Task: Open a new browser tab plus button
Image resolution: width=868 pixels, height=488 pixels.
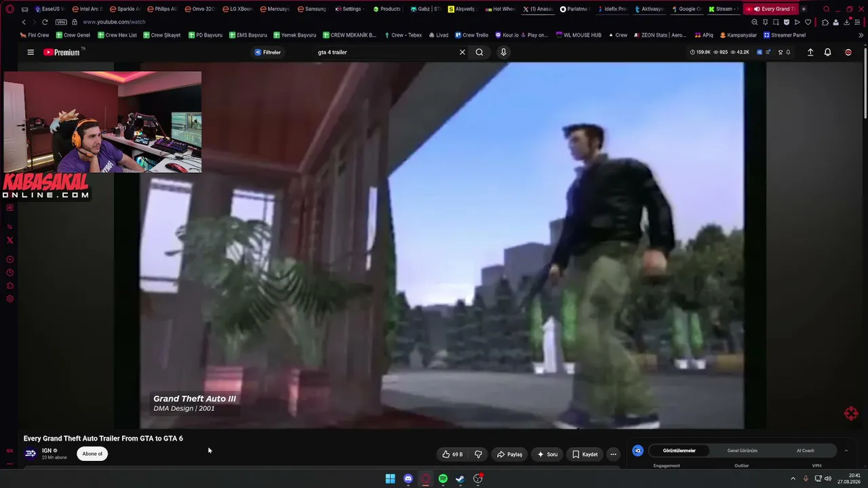Action: point(804,9)
